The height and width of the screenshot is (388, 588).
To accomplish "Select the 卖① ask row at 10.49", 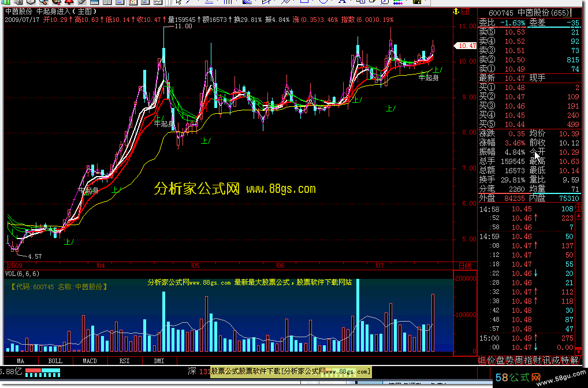I will [x=529, y=69].
